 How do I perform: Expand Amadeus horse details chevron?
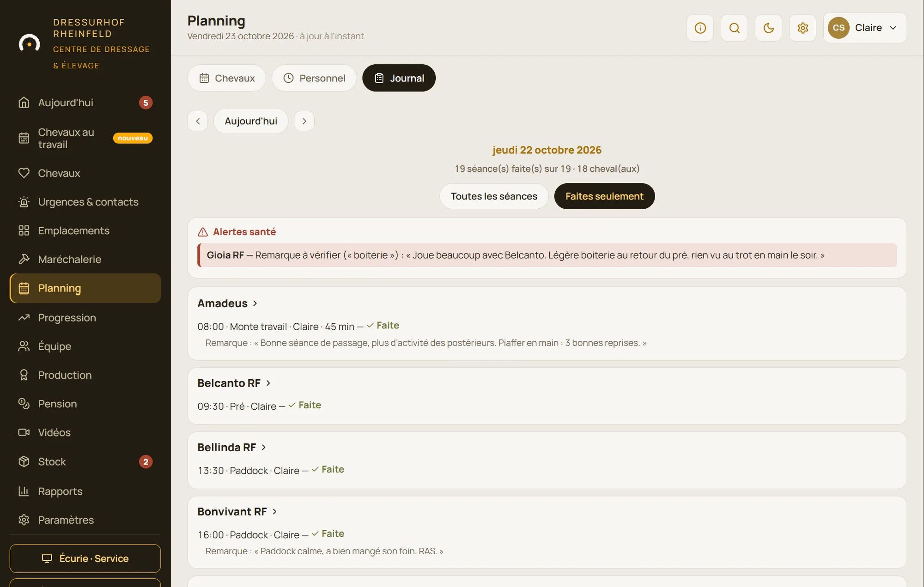coord(255,303)
